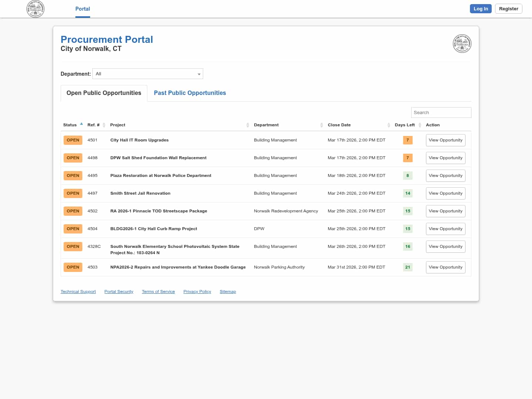View Opportunity for Smith Street Jail Renovation
The image size is (532, 399).
[446, 194]
